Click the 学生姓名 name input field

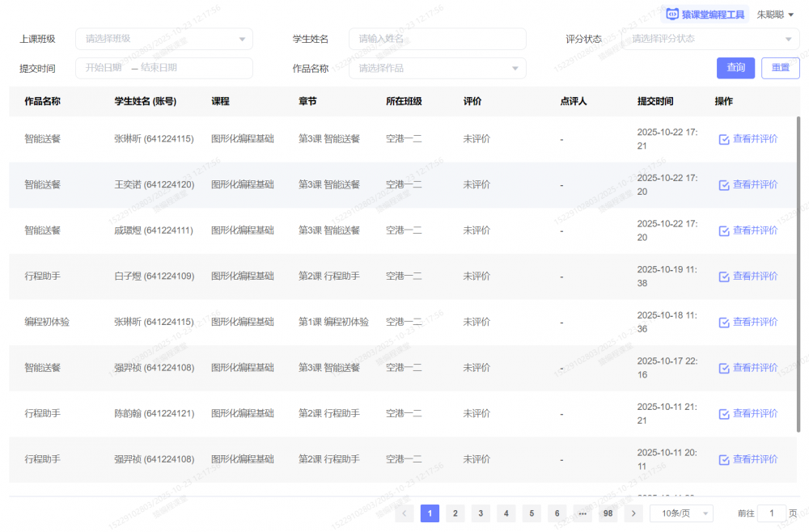point(437,39)
